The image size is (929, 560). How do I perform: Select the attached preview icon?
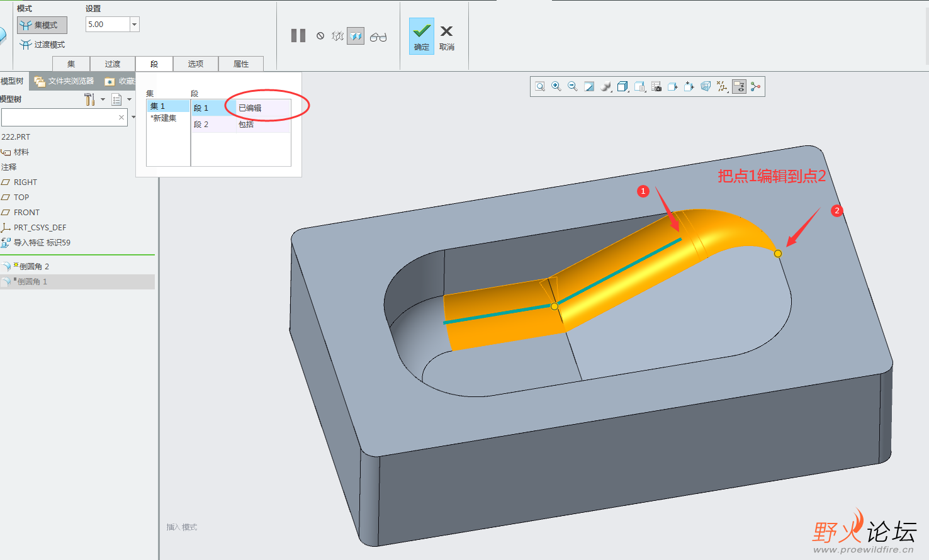tap(356, 36)
